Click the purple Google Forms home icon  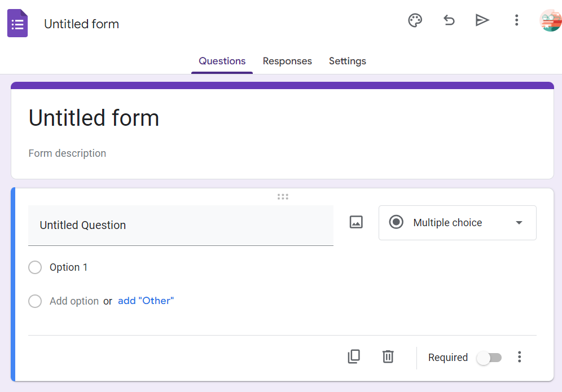point(17,23)
